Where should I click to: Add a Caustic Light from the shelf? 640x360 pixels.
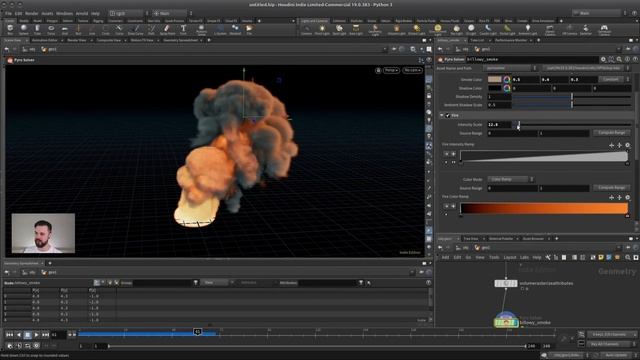pyautogui.click(x=488, y=29)
